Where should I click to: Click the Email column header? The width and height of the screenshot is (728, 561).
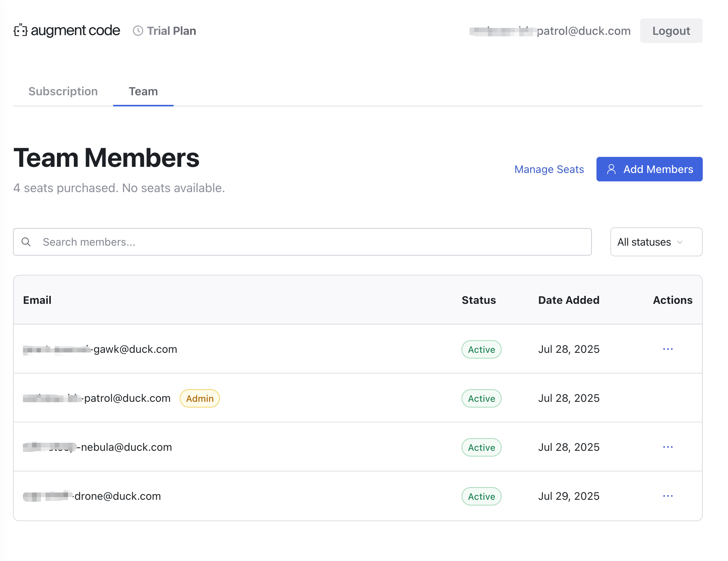[x=37, y=300]
